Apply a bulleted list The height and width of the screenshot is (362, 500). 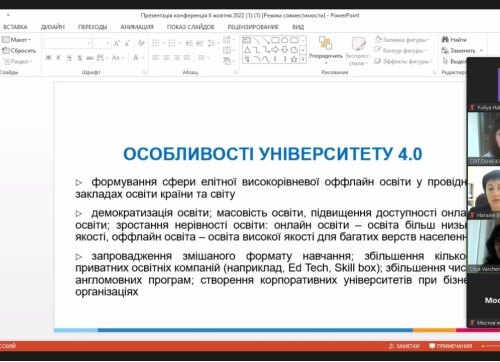(x=156, y=43)
